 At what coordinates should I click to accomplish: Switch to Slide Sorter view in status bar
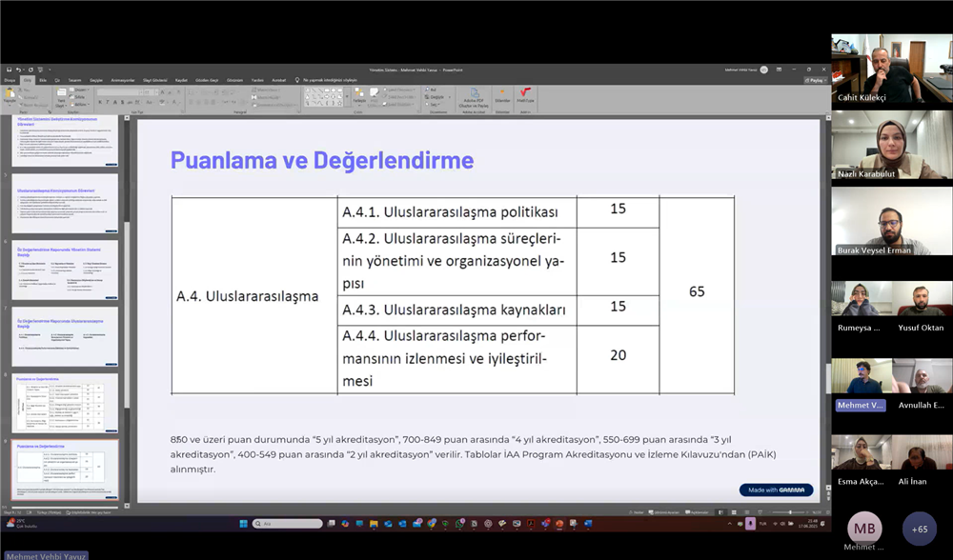734,512
